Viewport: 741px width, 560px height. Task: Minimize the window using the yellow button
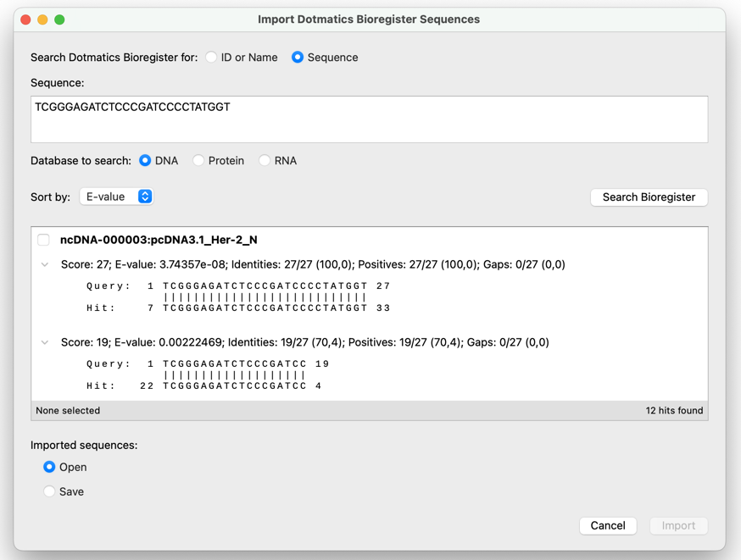click(x=42, y=19)
